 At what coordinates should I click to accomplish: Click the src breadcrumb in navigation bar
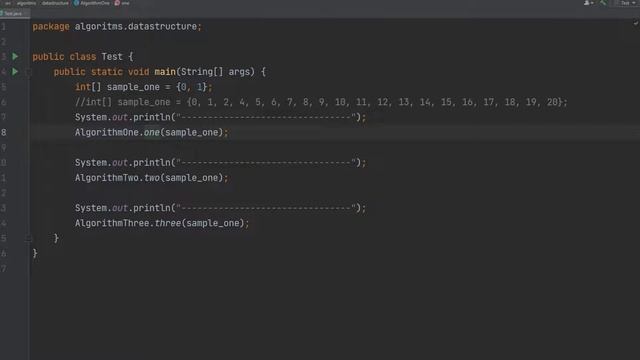pyautogui.click(x=8, y=3)
